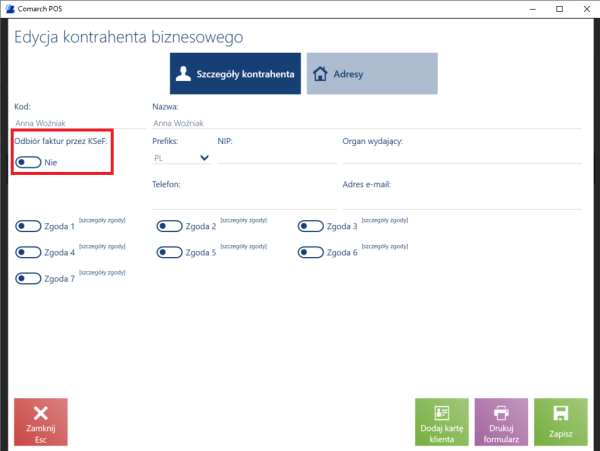Enable the Zgoda 6 switch
Image resolution: width=600 pixels, height=451 pixels.
[x=310, y=252]
